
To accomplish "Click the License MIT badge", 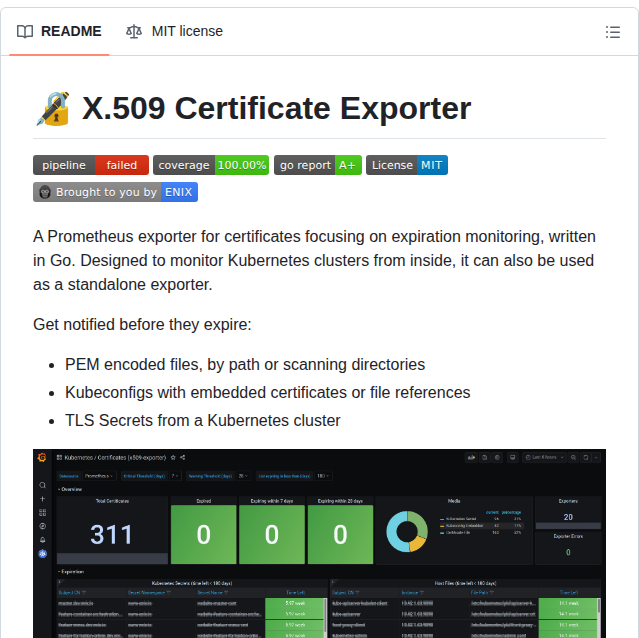I will pyautogui.click(x=407, y=165).
